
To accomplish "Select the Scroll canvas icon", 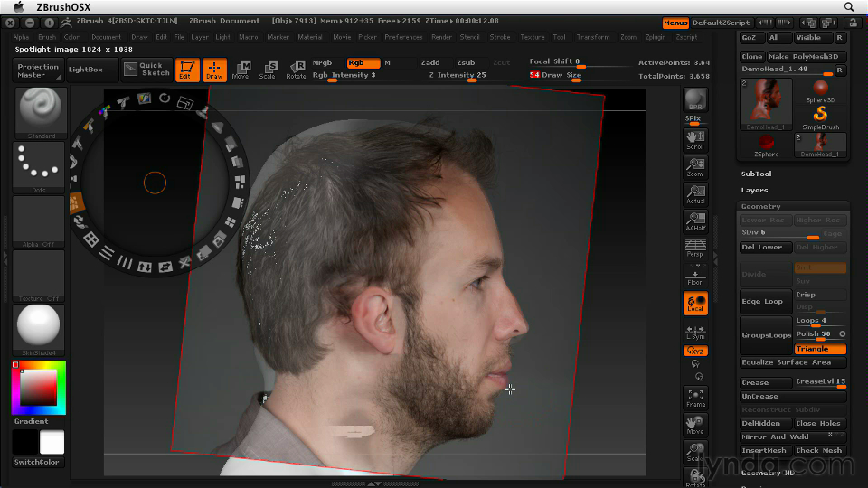I will tap(695, 140).
